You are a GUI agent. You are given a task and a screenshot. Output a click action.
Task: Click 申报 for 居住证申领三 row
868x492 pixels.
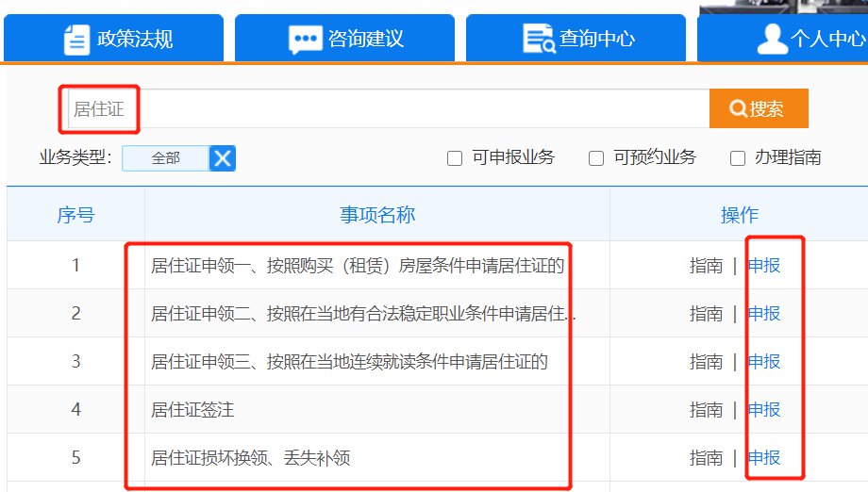pyautogui.click(x=764, y=362)
